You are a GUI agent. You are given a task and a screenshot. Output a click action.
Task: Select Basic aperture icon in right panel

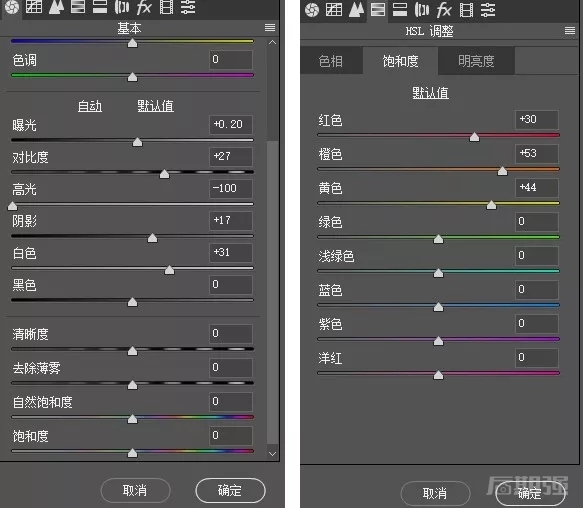point(312,10)
